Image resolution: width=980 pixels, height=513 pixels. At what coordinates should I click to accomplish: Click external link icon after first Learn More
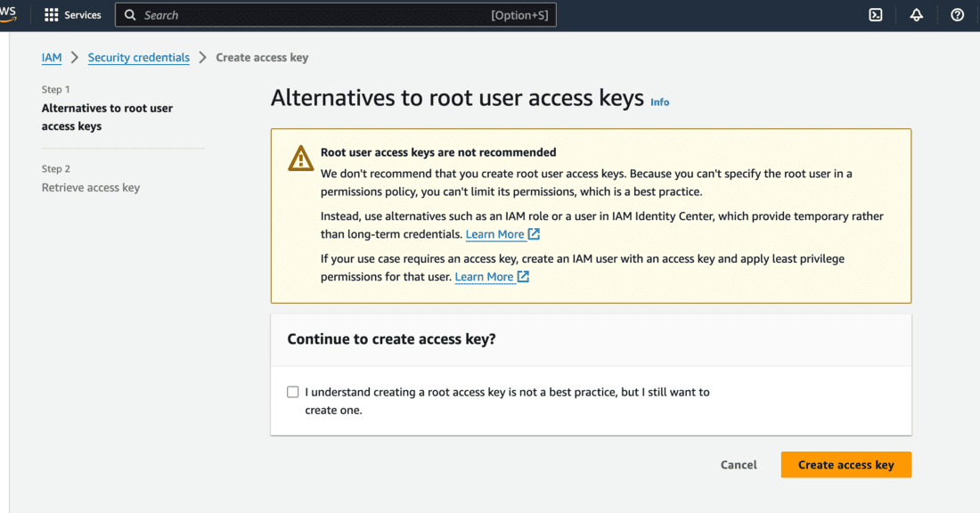pyautogui.click(x=534, y=234)
